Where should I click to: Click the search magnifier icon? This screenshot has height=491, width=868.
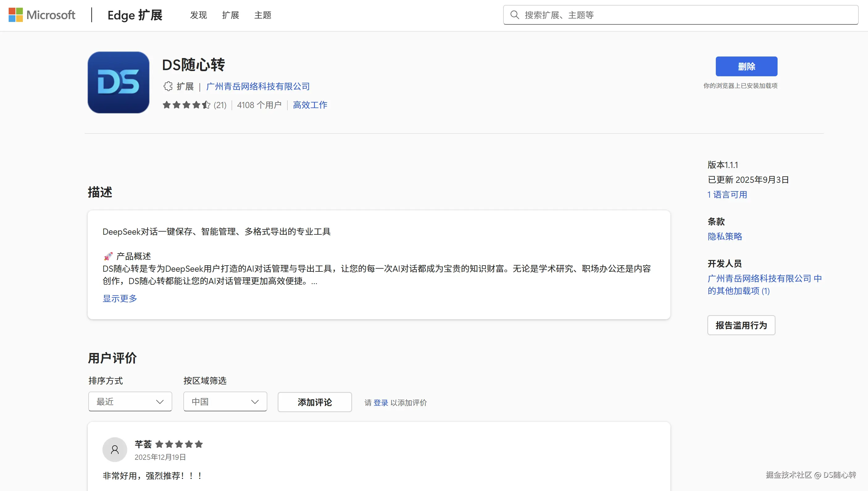(x=514, y=15)
